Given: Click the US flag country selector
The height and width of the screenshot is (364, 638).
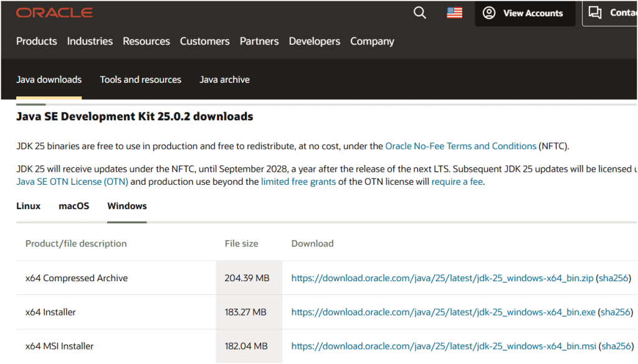Looking at the screenshot, I should coord(454,13).
